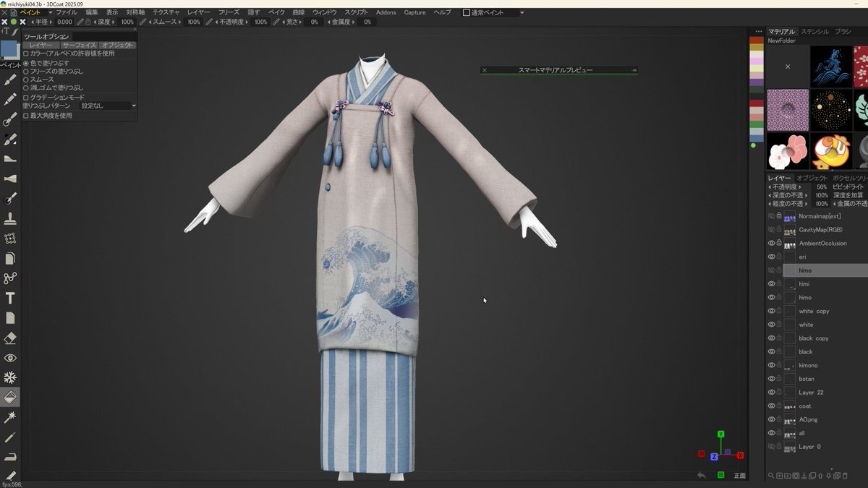Choose the スムース fill radio button
This screenshot has width=868, height=488.
26,80
